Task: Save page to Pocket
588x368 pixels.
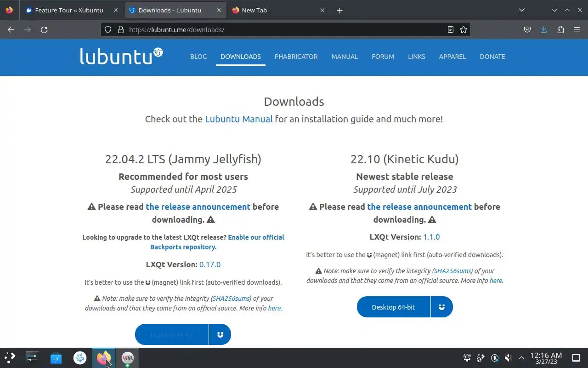Action: 527,29
